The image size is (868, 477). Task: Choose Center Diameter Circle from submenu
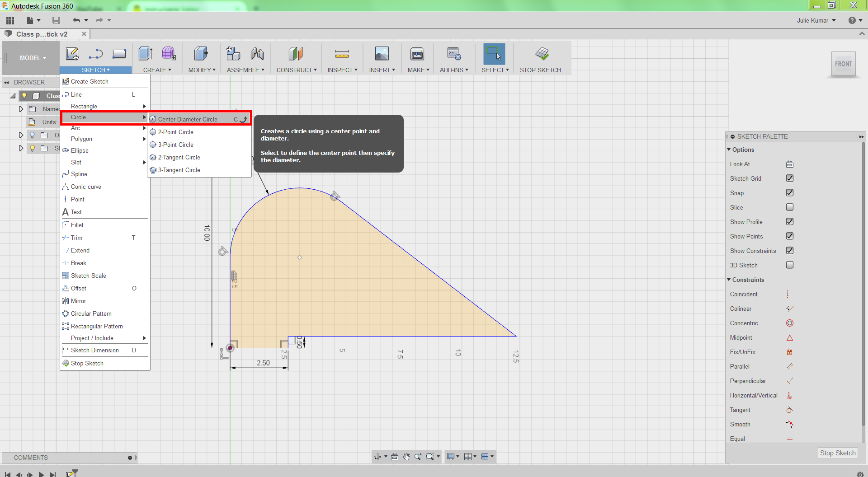199,119
